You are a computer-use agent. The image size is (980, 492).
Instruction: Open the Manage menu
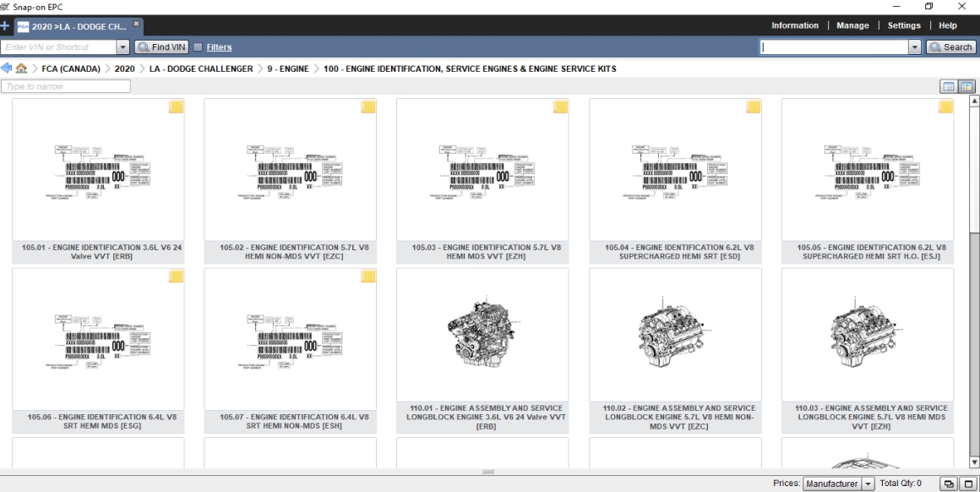(x=852, y=25)
